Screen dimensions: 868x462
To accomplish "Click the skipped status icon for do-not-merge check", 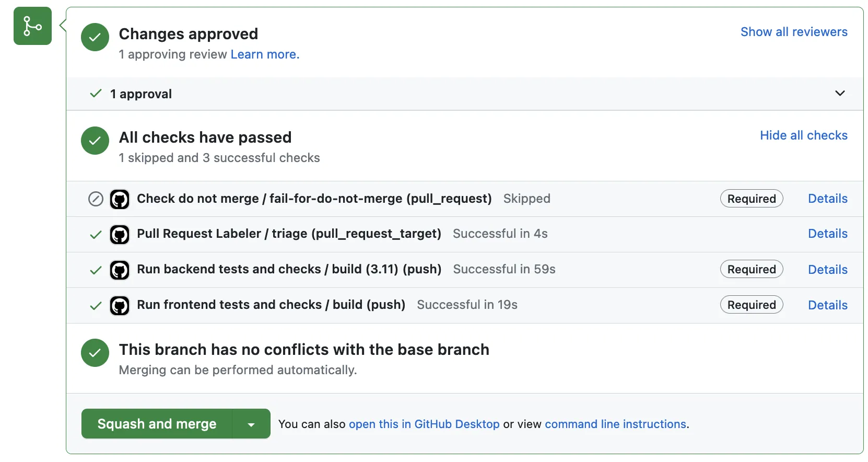I will point(96,199).
